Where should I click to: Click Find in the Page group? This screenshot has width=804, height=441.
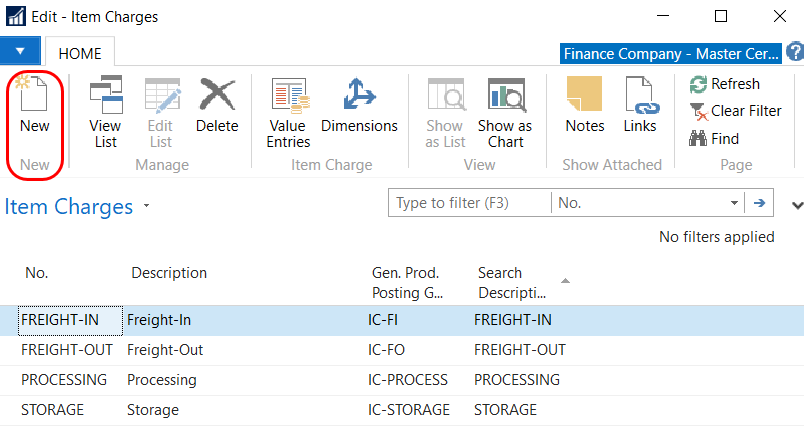tap(714, 139)
